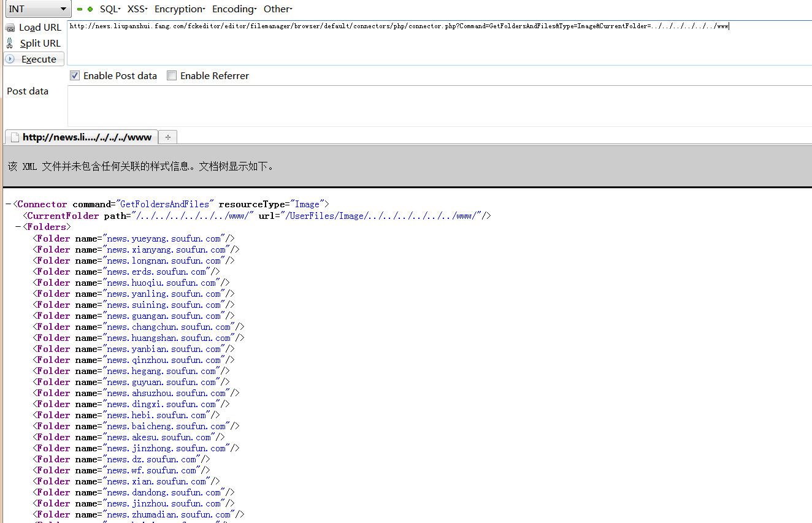This screenshot has width=812, height=523.
Task: Click folder row news.qinzhou.soufun.com
Action: click(134, 360)
